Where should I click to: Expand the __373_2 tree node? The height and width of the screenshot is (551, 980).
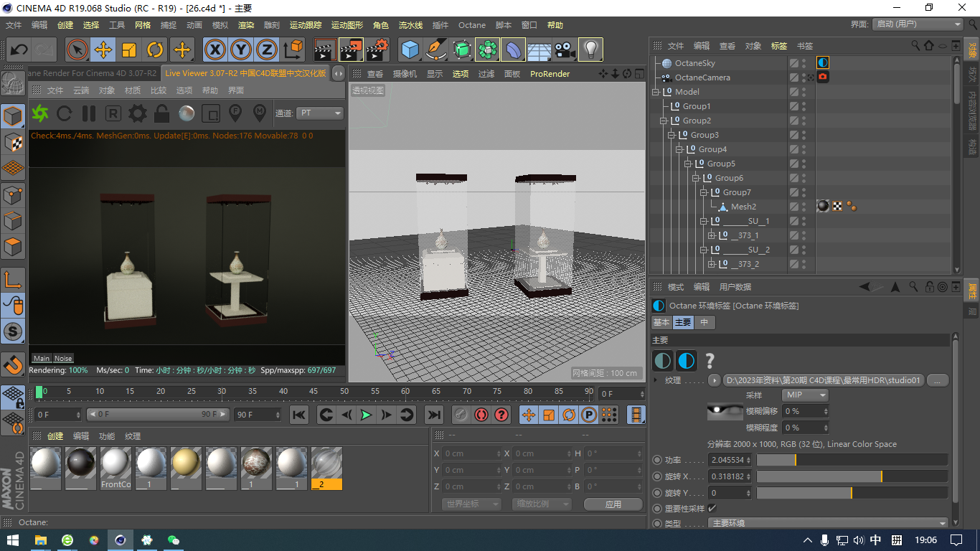712,264
